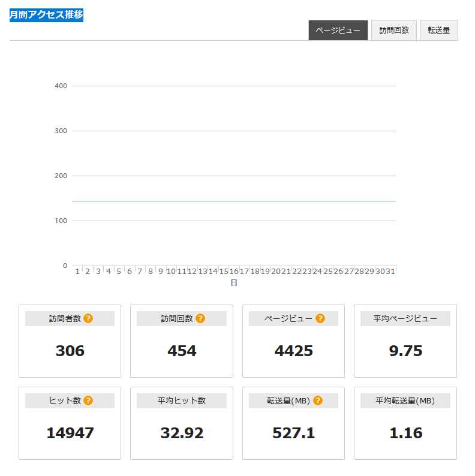Click the 月間アクセス推移 heading
Viewport: 475px width, 476px height.
click(46, 15)
